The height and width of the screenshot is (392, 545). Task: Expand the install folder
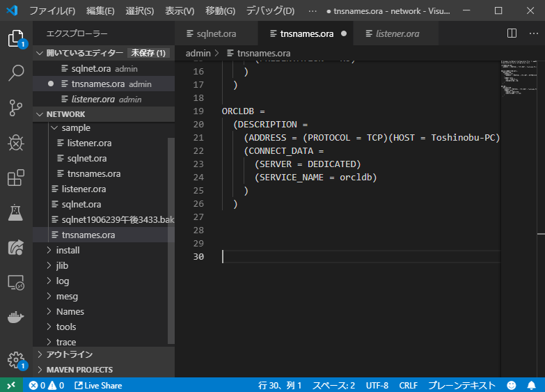[x=68, y=250]
